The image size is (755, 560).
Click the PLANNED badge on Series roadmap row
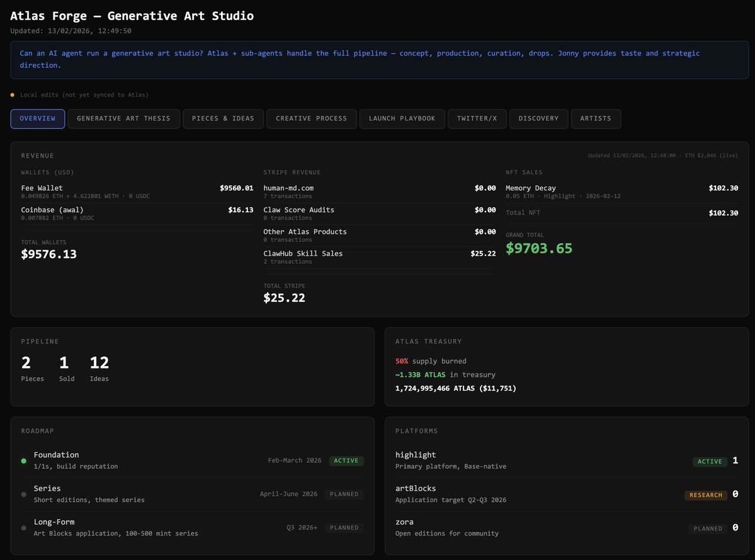pos(344,494)
